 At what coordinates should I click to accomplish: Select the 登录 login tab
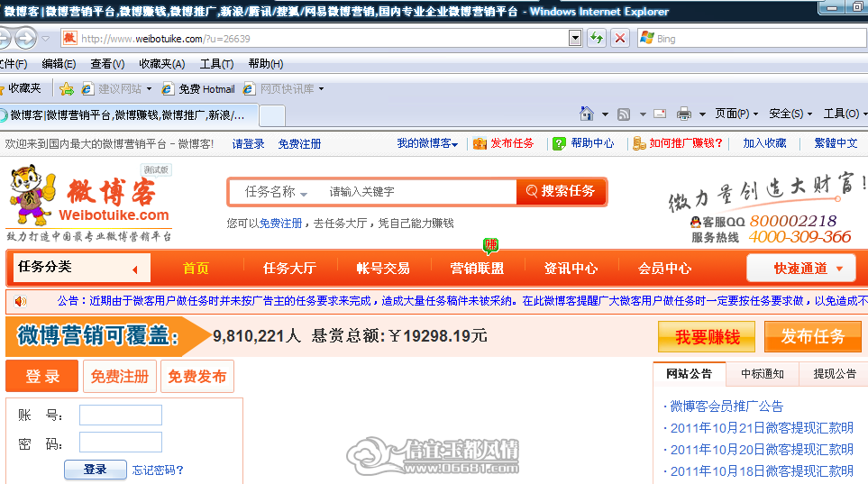coord(42,376)
